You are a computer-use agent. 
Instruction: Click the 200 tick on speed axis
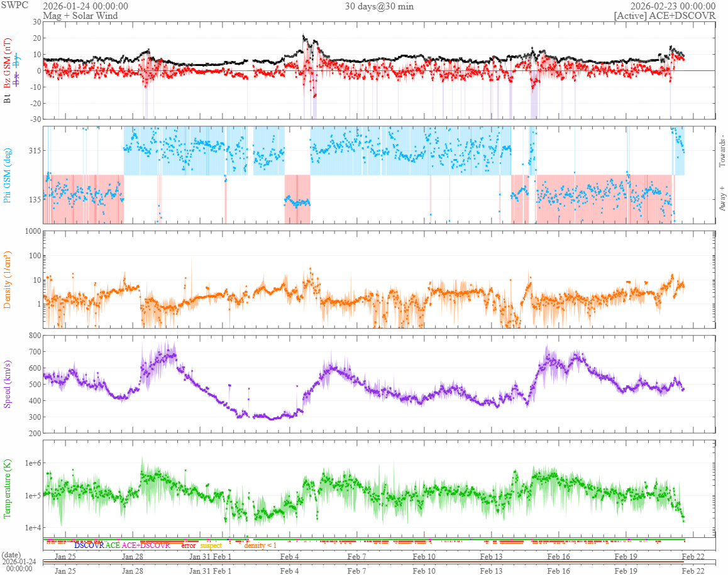coord(35,434)
